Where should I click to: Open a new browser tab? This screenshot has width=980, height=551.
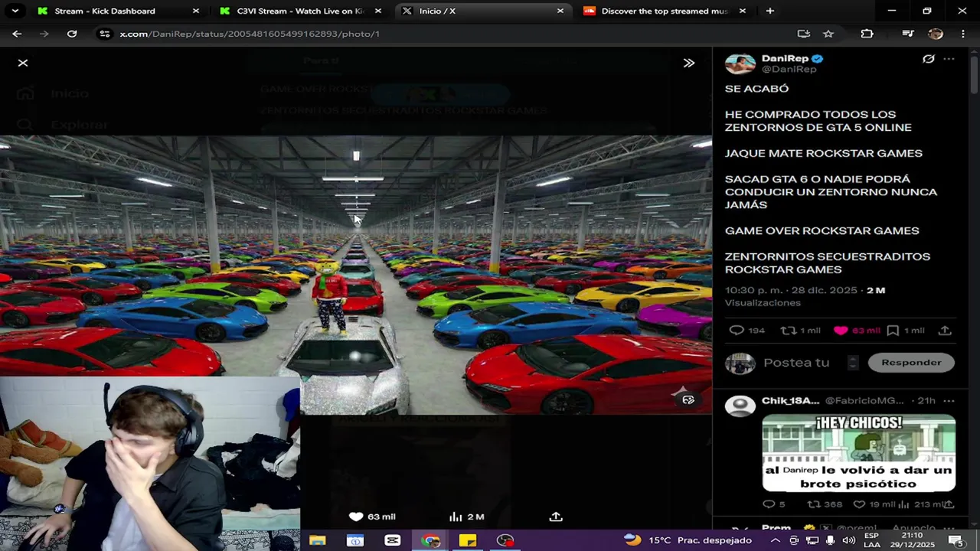[x=769, y=11]
